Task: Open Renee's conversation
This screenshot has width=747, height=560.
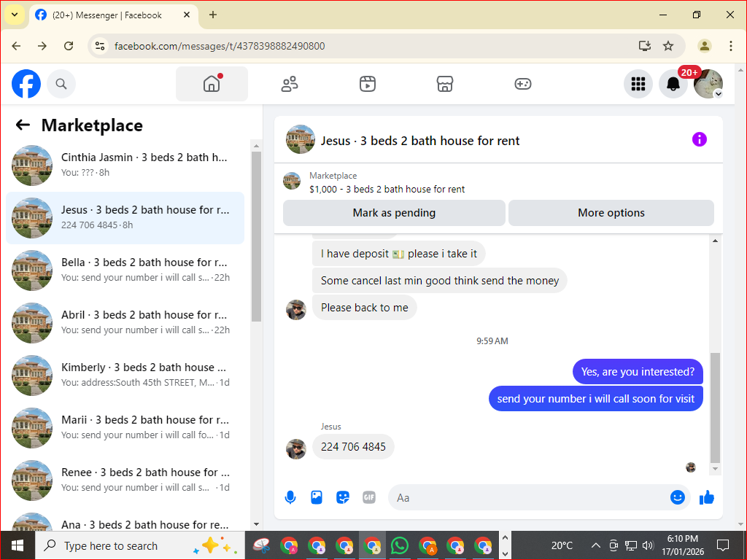Action: click(x=125, y=480)
